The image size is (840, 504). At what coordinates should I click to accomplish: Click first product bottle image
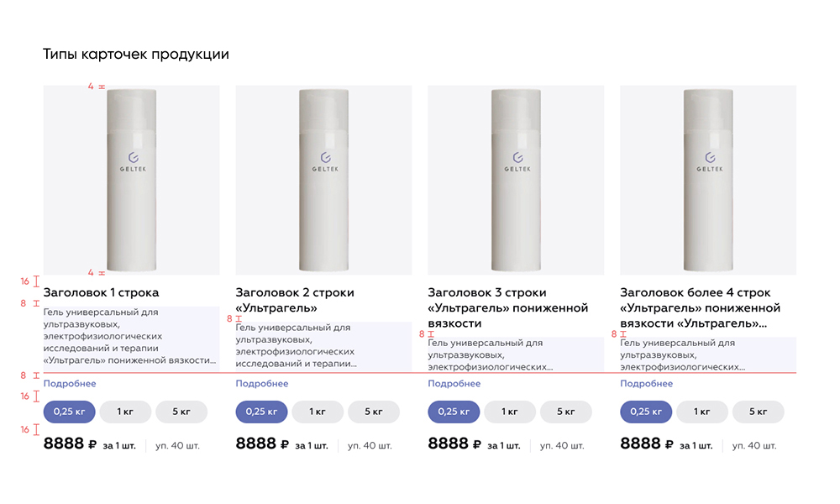[131, 180]
